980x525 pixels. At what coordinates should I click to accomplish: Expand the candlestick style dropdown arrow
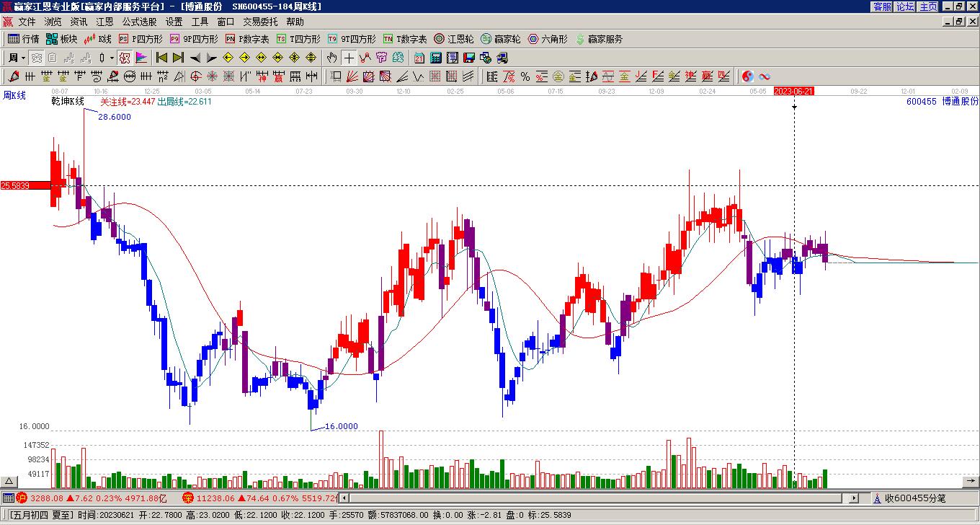[x=112, y=58]
